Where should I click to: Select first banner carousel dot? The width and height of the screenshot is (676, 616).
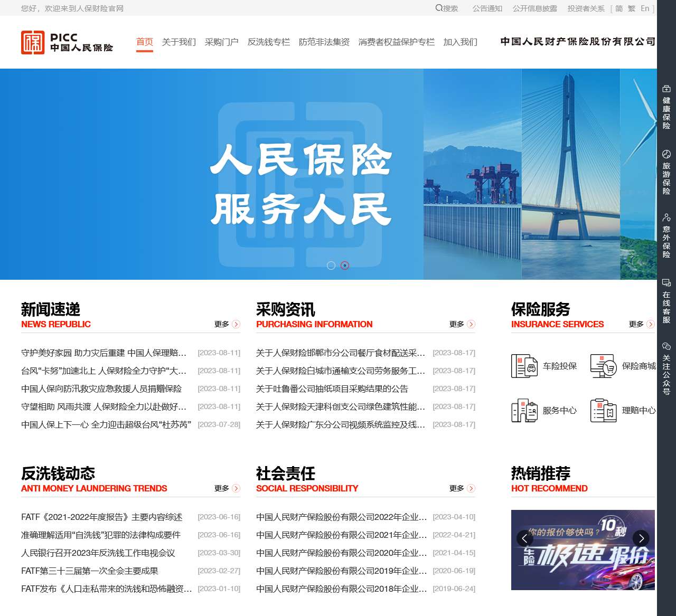(x=331, y=266)
